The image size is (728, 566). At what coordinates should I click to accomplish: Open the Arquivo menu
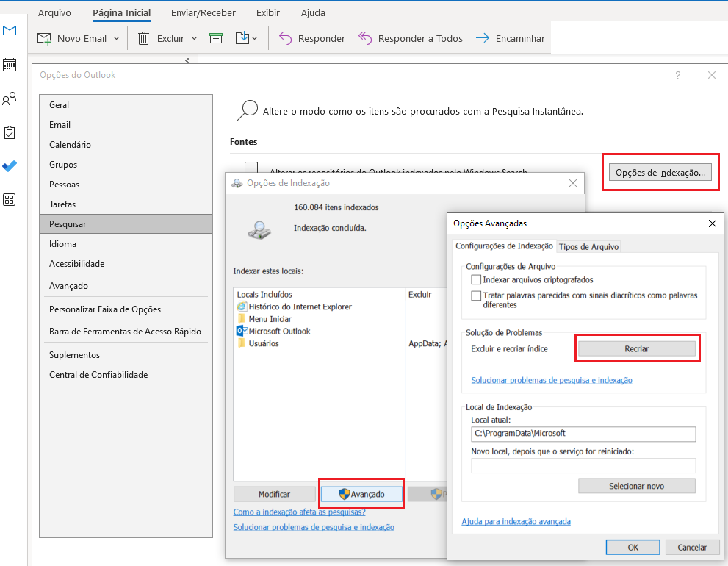tap(54, 13)
